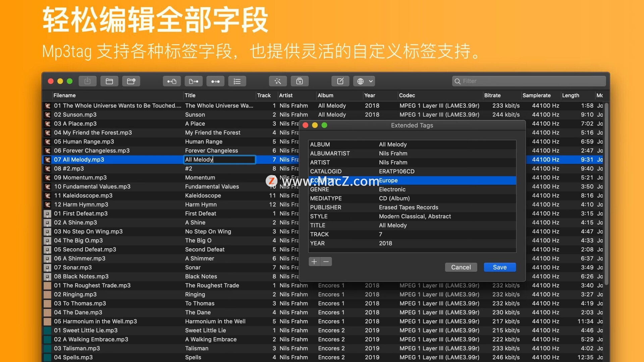The width and height of the screenshot is (644, 362).
Task: Click Save in Extended Tags dialog
Action: 500,267
